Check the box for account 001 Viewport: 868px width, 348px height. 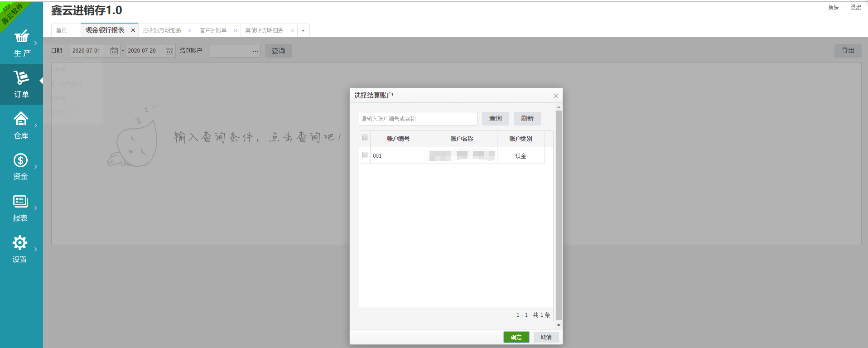[x=365, y=155]
